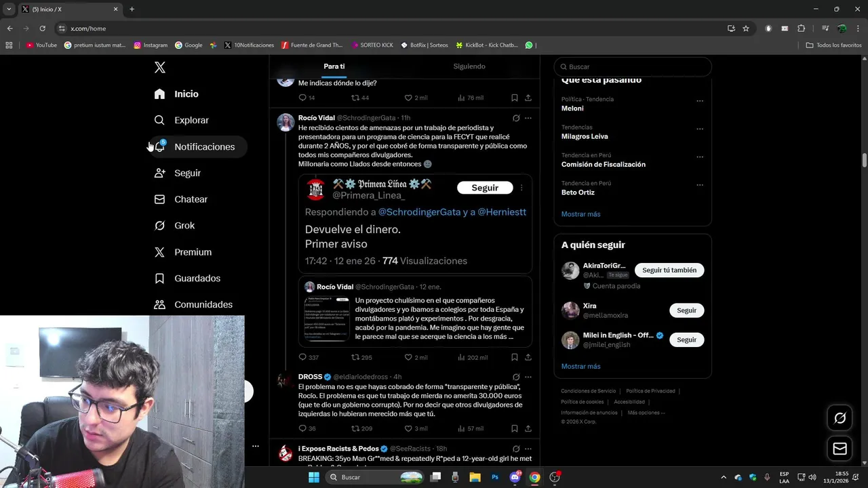Reply to DROSS's post (36)

tap(307, 428)
